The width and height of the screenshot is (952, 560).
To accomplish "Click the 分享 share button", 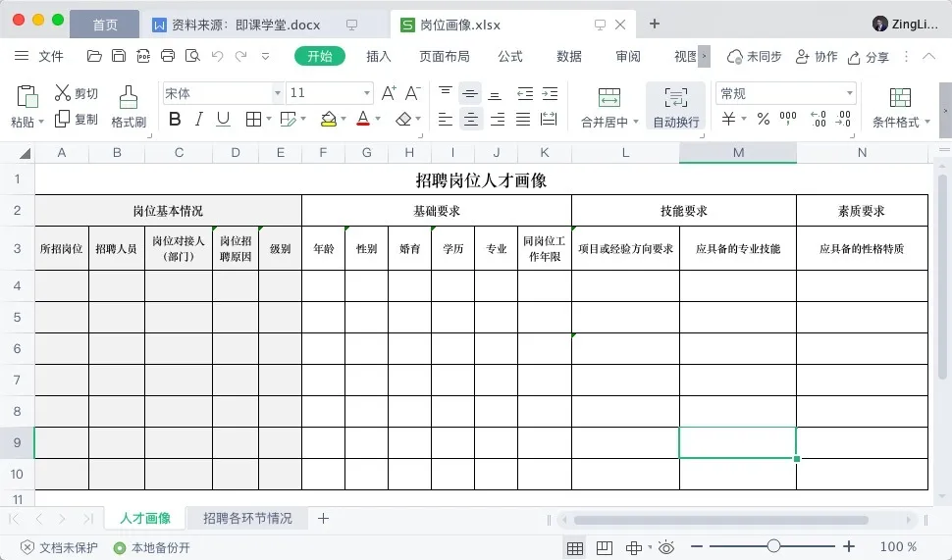I will (869, 57).
